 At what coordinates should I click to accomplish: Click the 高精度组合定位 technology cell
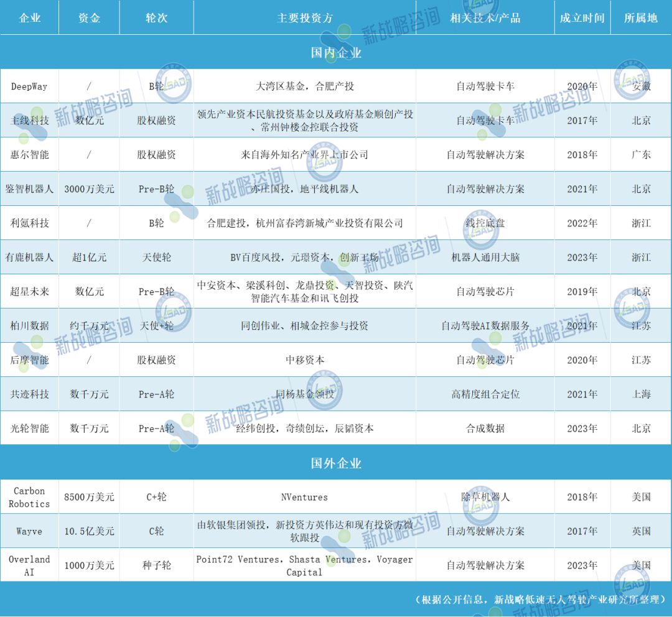485,394
